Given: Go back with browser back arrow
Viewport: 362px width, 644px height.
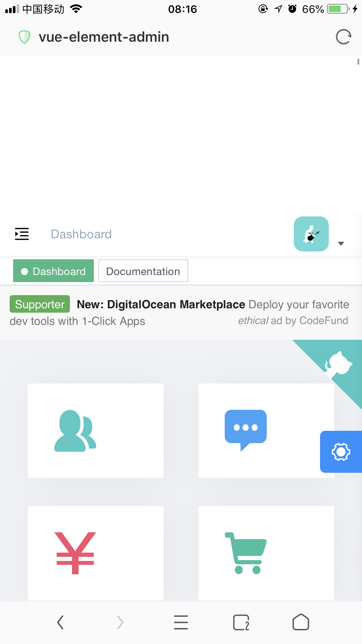Looking at the screenshot, I should (x=60, y=622).
